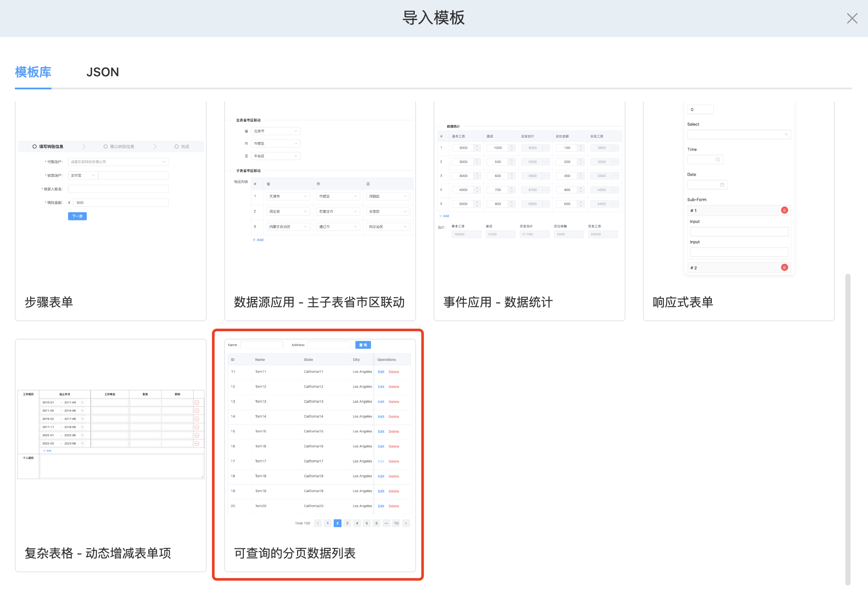Click the calendar icon in the Date field
This screenshot has height=605, width=868.
click(722, 185)
